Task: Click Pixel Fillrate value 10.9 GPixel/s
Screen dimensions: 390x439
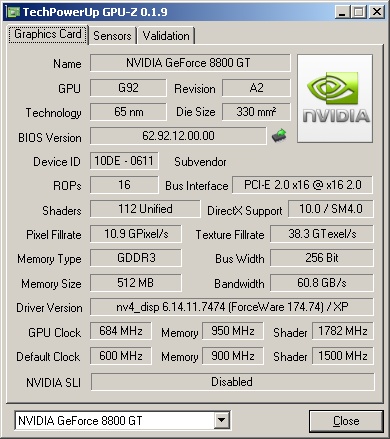Action: click(x=136, y=234)
